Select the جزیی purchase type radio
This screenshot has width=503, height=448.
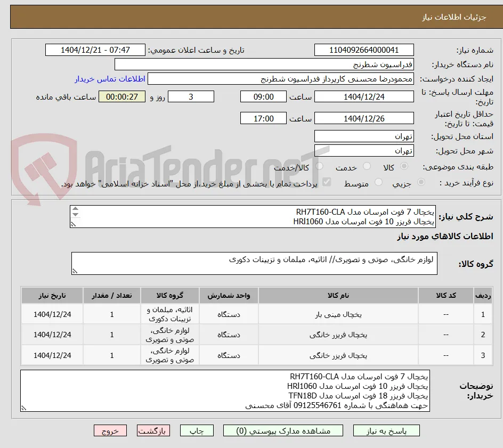pyautogui.click(x=421, y=182)
